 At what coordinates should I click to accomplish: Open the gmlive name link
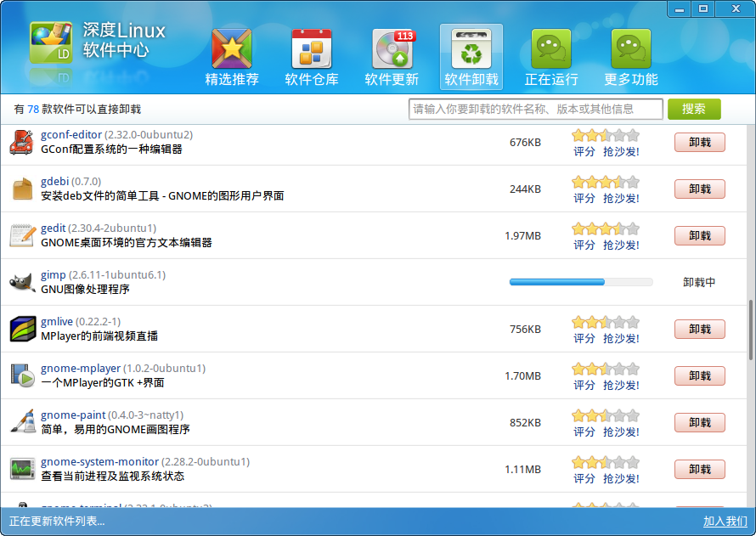pyautogui.click(x=57, y=321)
